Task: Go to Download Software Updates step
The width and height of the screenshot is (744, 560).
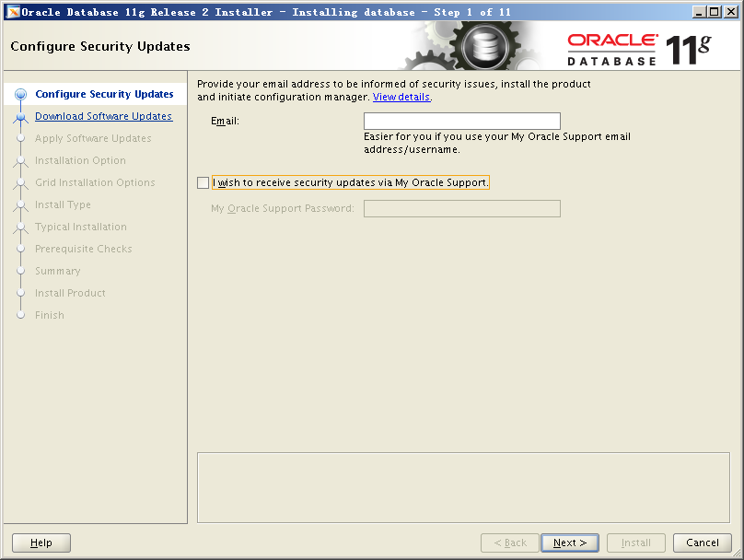Action: (x=103, y=116)
